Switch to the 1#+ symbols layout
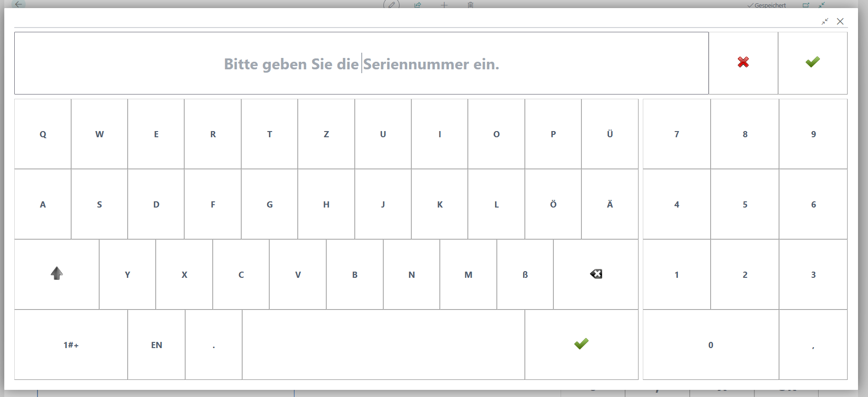This screenshot has width=868, height=397. 71,345
